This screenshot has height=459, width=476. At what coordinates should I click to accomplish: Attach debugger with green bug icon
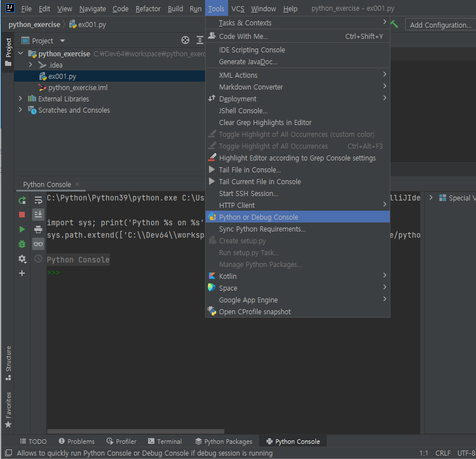[x=22, y=244]
